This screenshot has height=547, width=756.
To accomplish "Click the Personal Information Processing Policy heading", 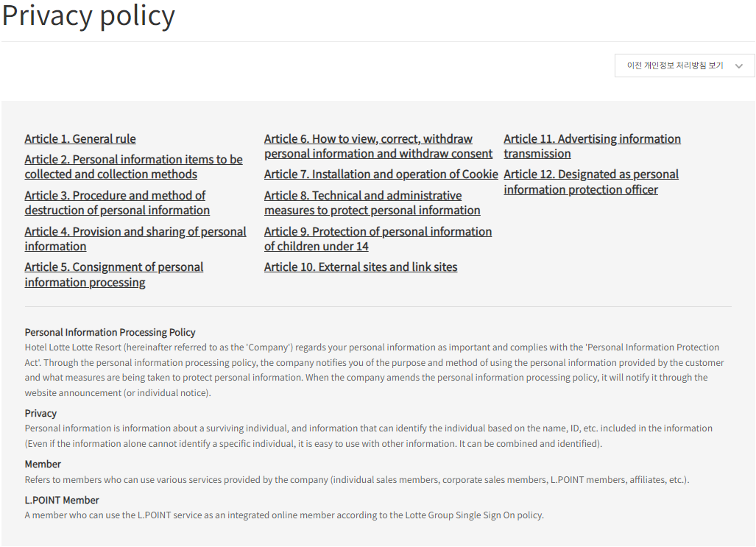I will tap(110, 332).
